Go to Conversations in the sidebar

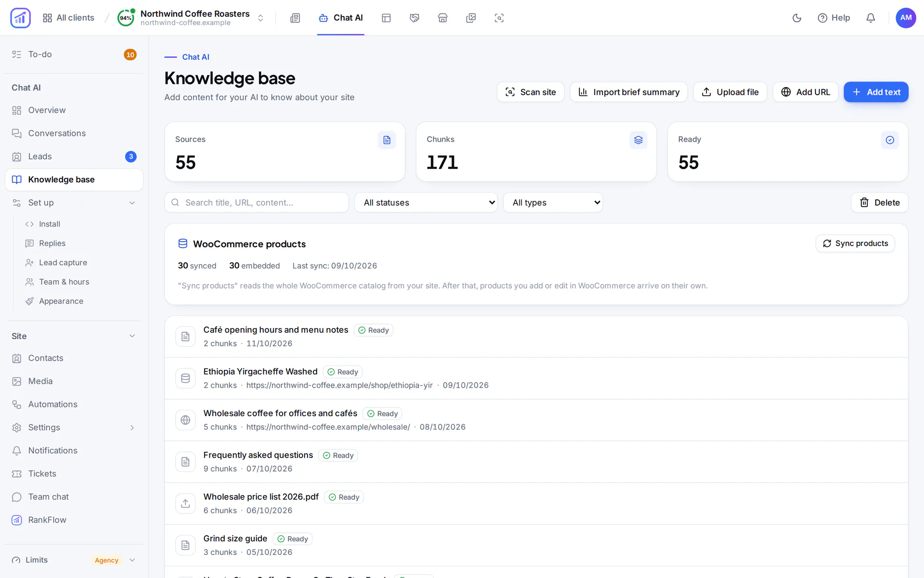[74, 133]
